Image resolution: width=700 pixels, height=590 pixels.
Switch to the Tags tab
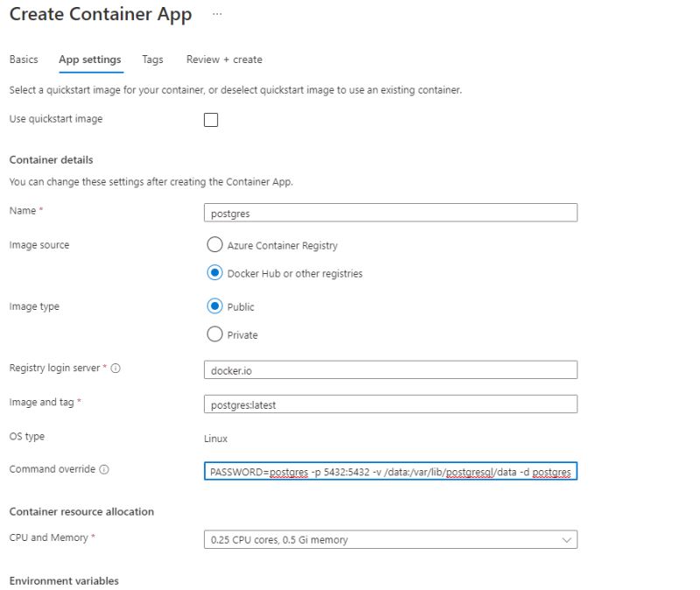point(151,60)
